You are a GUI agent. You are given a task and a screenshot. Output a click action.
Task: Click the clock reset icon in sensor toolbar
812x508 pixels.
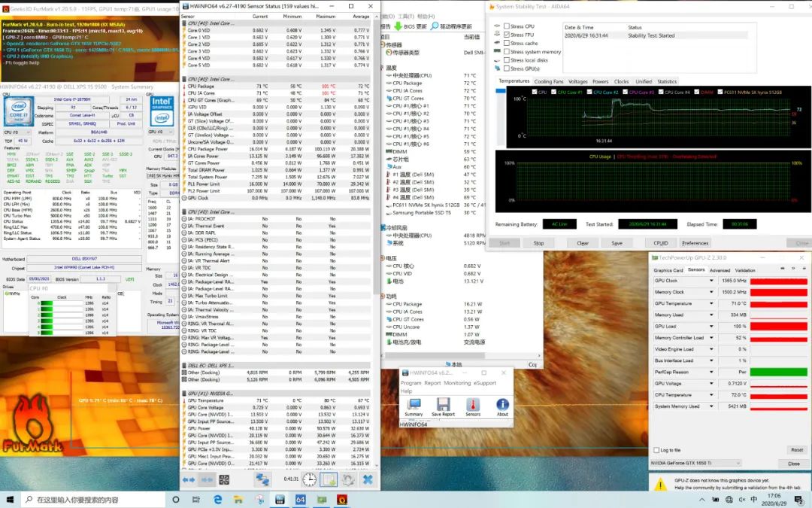[310, 479]
